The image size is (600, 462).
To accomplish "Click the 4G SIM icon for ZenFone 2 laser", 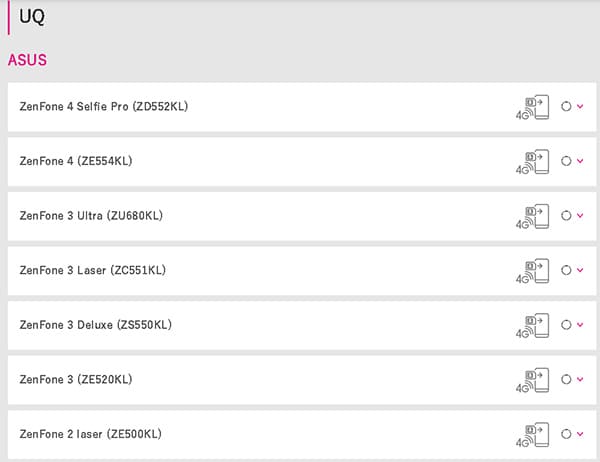I will [x=532, y=435].
